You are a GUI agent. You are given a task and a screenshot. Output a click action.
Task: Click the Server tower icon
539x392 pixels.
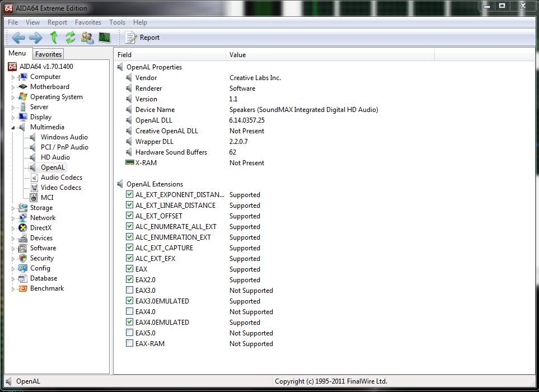click(x=23, y=107)
